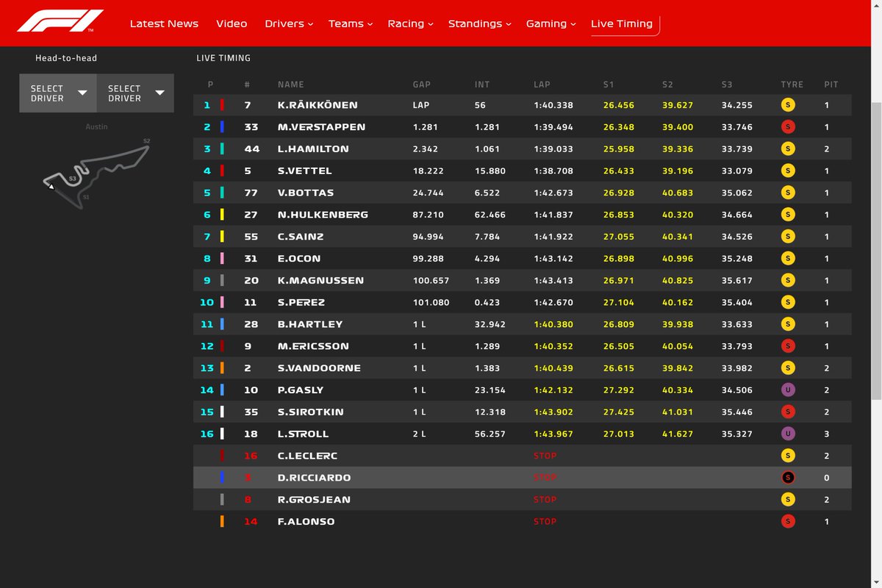
Task: Select the D.RICCIARDO driver name
Action: (x=315, y=478)
